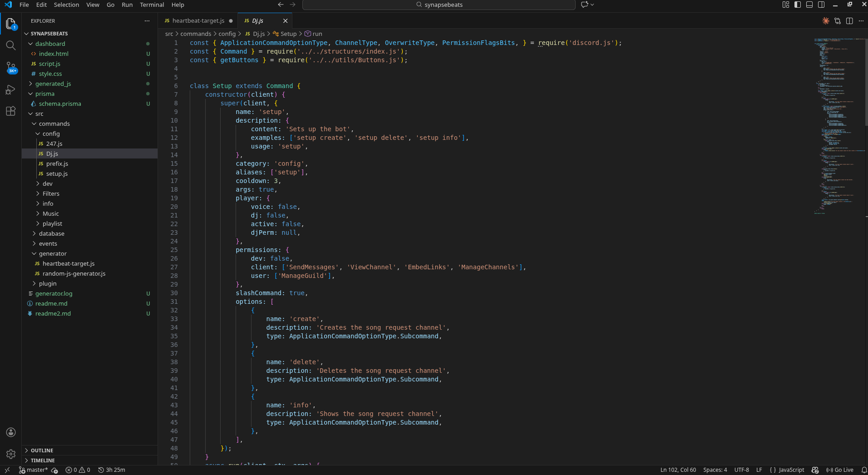868x475 pixels.
Task: Open the Search view in activity bar
Action: (x=10, y=45)
